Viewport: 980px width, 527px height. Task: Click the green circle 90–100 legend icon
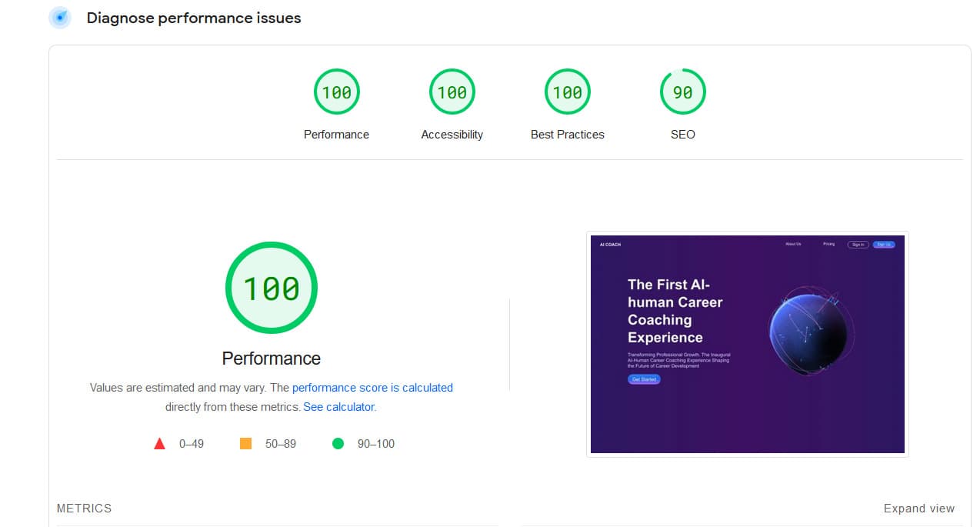click(x=338, y=443)
